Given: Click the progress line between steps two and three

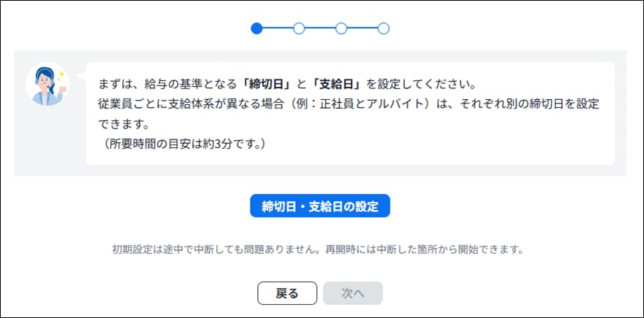Looking at the screenshot, I should tap(320, 28).
